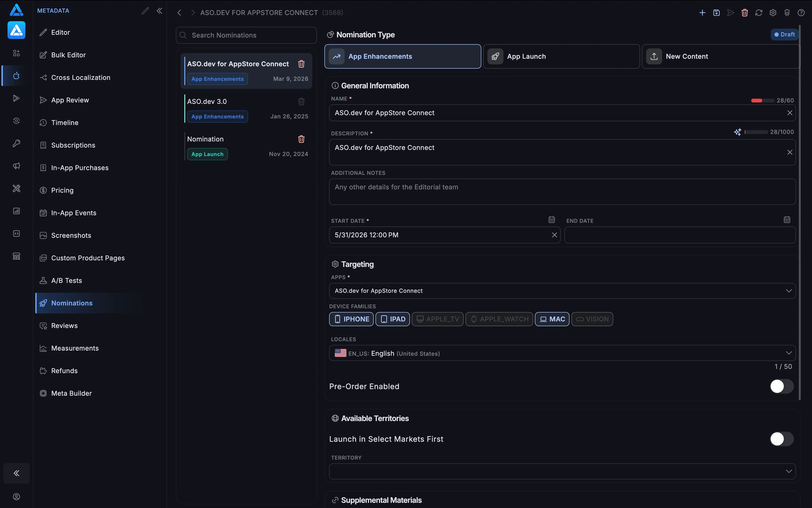This screenshot has height=508, width=812.
Task: Clear the Name field with the X
Action: click(789, 113)
